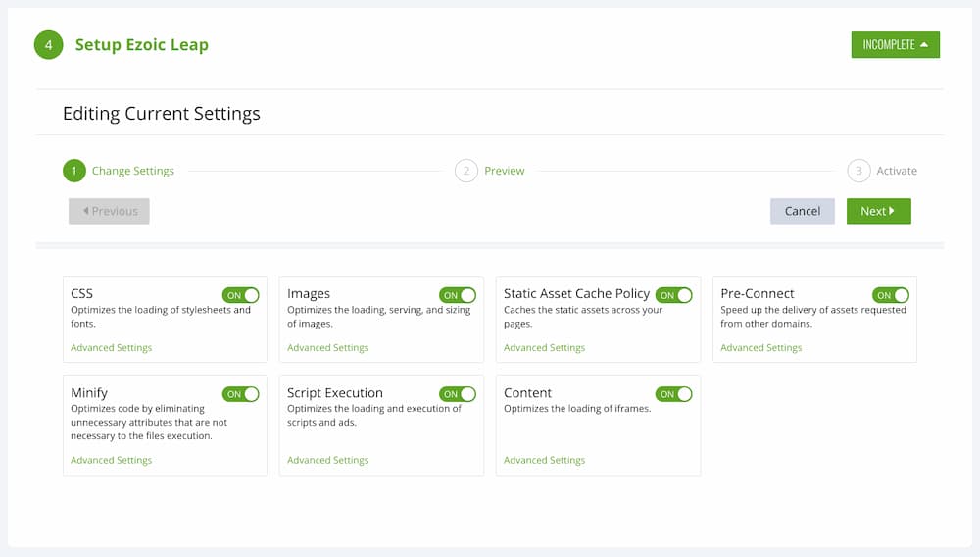Click 'Caches the static assets across your pages.' text

pyautogui.click(x=583, y=317)
